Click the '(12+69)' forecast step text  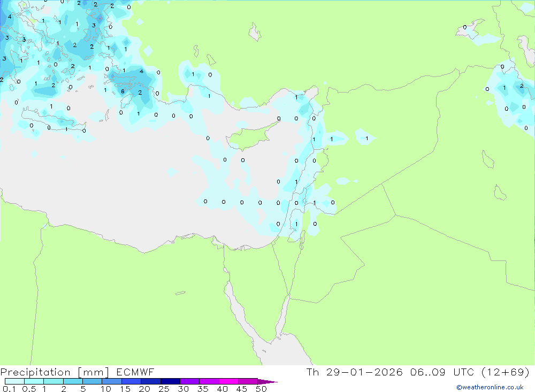tap(506, 372)
